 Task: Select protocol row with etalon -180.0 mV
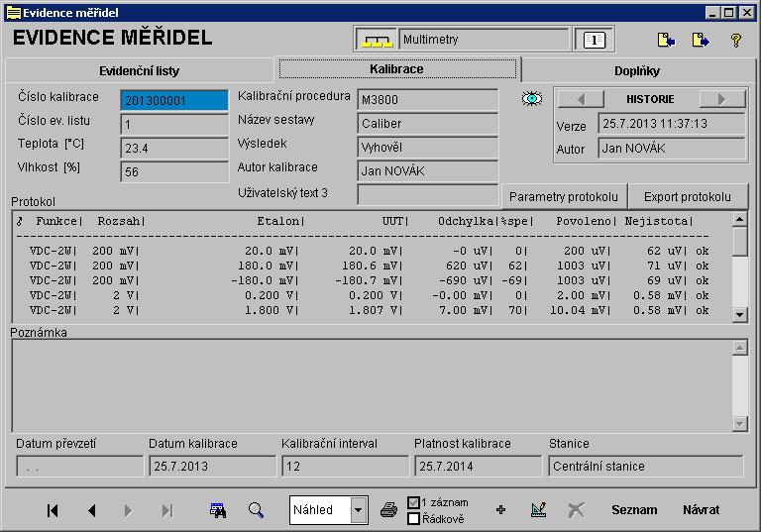[370, 280]
